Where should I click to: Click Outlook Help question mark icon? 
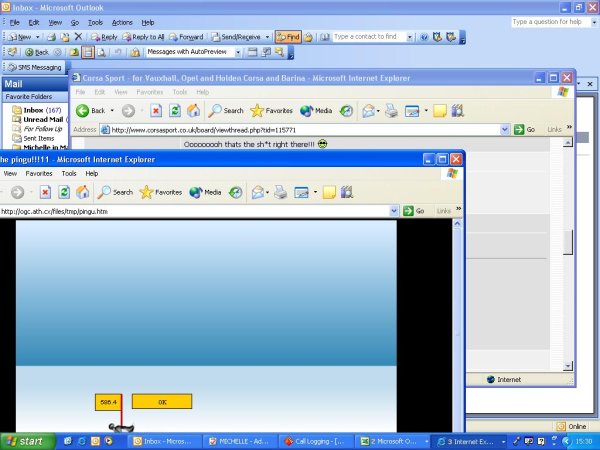pos(424,37)
